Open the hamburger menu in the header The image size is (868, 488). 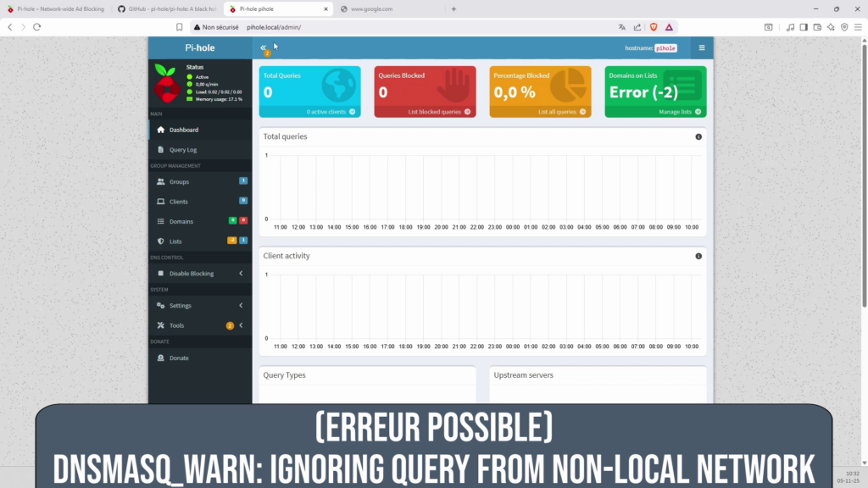coord(701,48)
